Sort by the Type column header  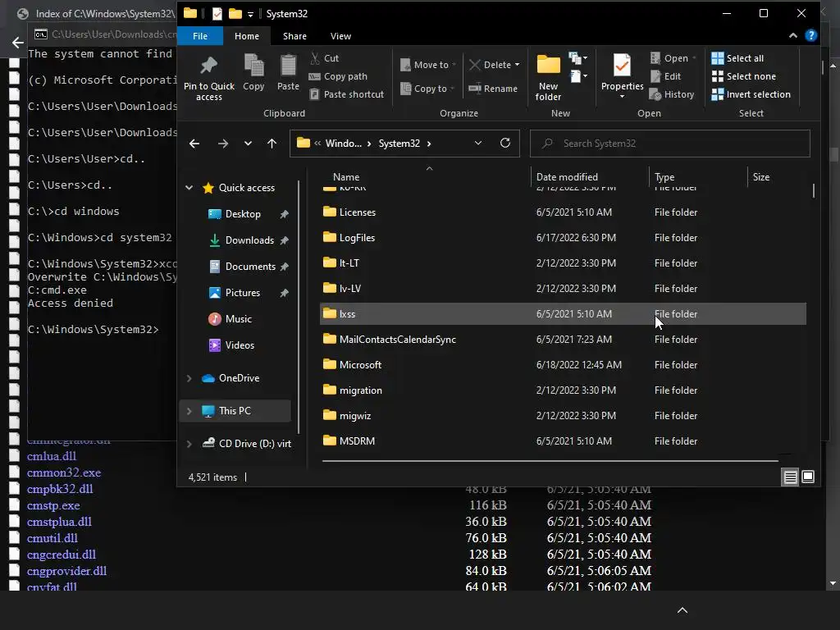tap(664, 177)
